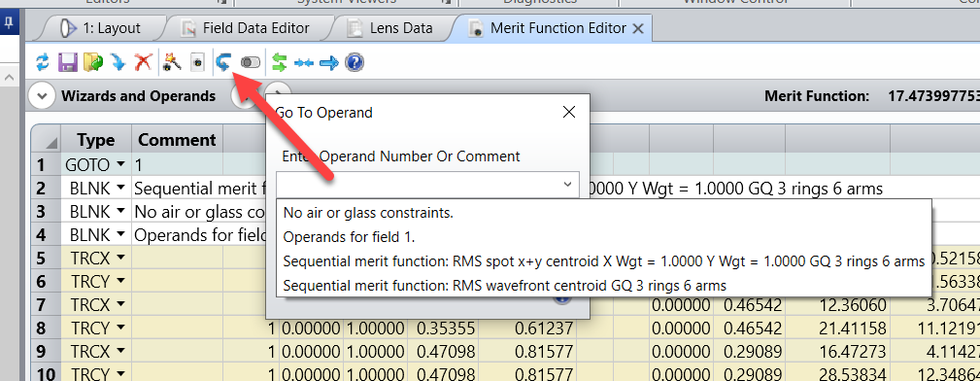Click the 21.41158 value cell in row 8
The image size is (980, 381).
(838, 328)
